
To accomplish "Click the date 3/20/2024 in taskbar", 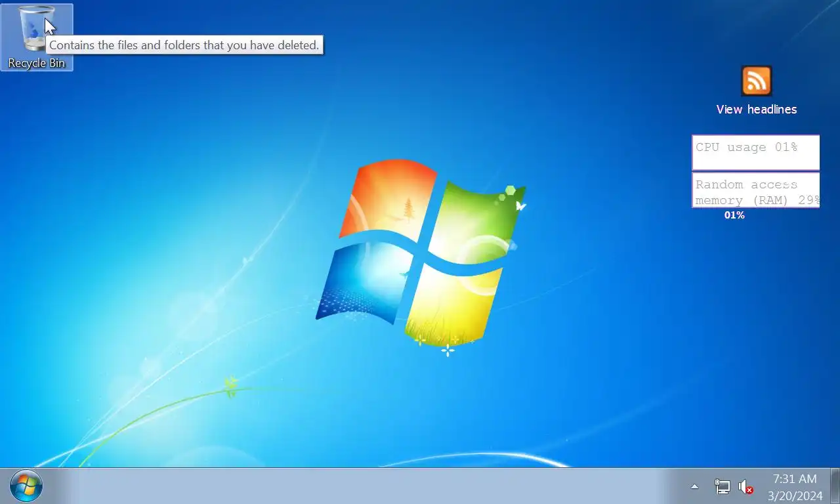I will click(795, 495).
